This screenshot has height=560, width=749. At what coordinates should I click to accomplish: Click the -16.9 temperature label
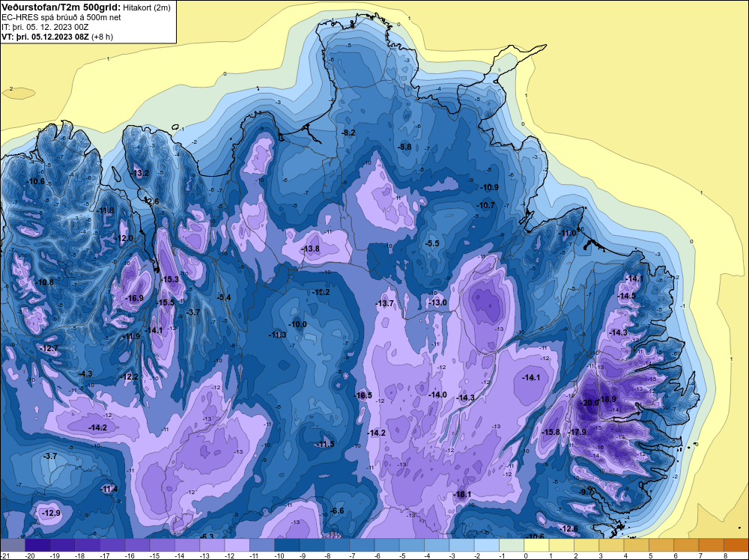tap(135, 299)
